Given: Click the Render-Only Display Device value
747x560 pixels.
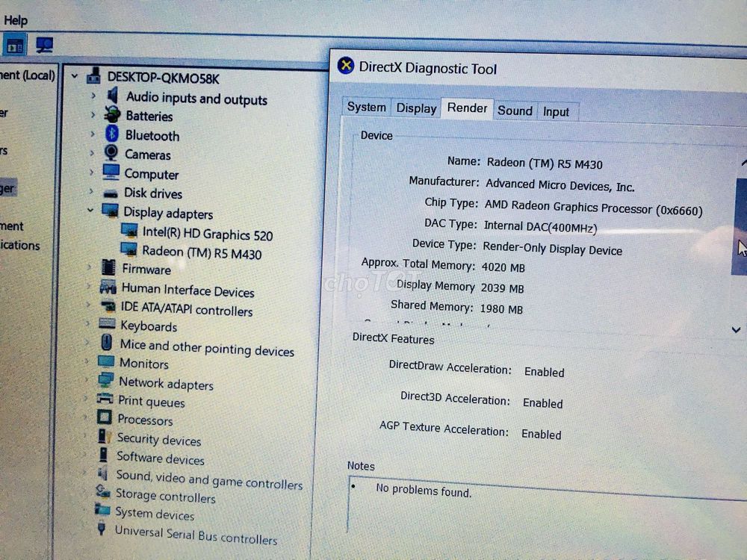Looking at the screenshot, I should [x=552, y=249].
